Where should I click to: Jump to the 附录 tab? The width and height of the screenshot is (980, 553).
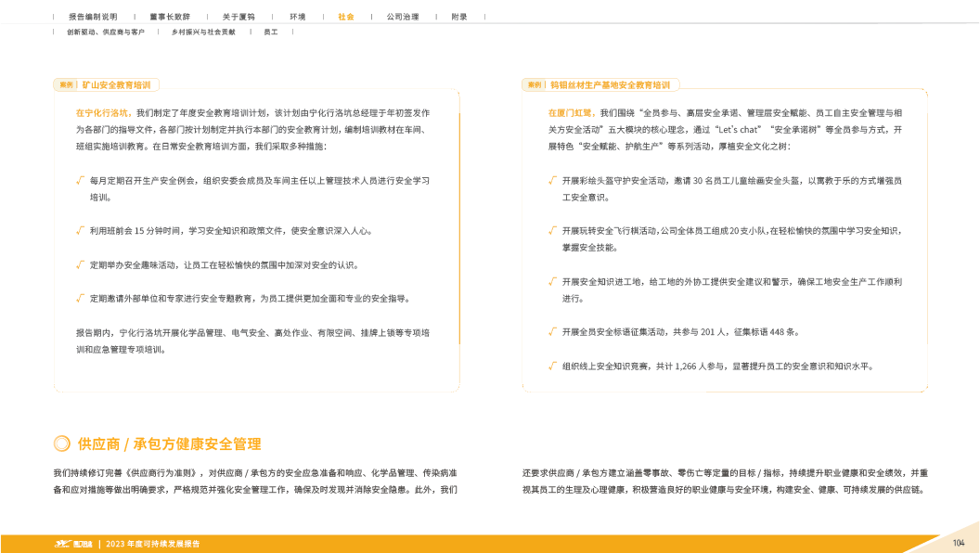[x=459, y=17]
